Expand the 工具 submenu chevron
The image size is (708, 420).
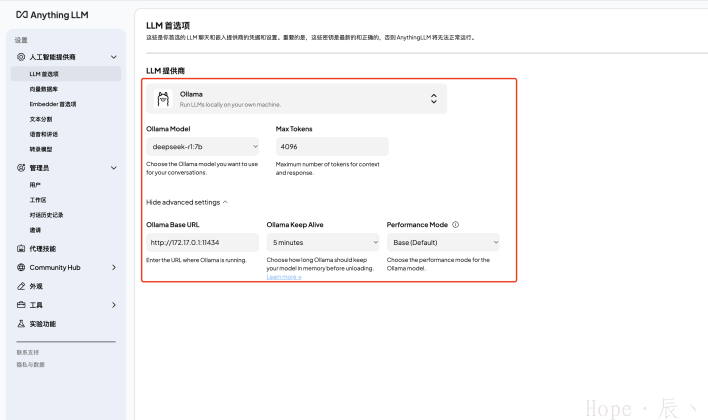click(x=114, y=305)
